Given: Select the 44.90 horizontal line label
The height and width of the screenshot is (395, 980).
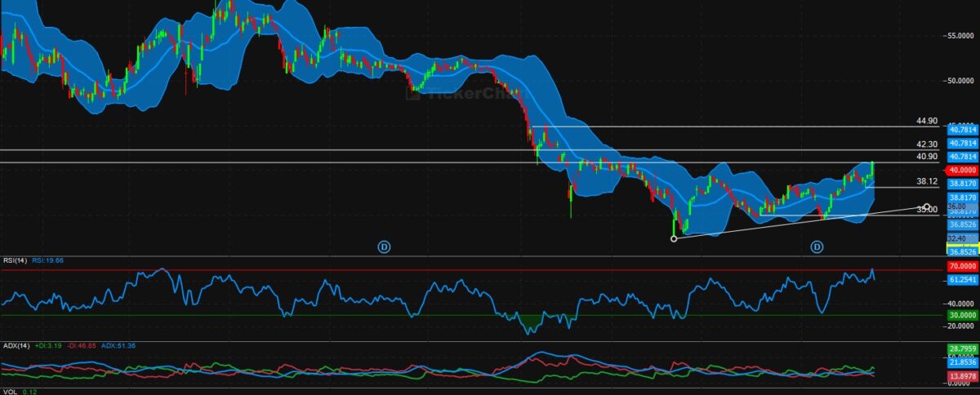Looking at the screenshot, I should (926, 121).
